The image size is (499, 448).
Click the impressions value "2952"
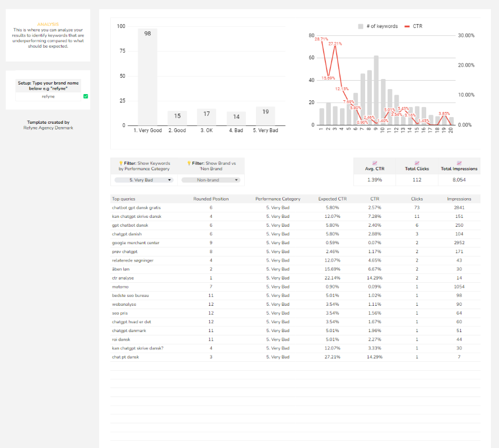pyautogui.click(x=459, y=243)
